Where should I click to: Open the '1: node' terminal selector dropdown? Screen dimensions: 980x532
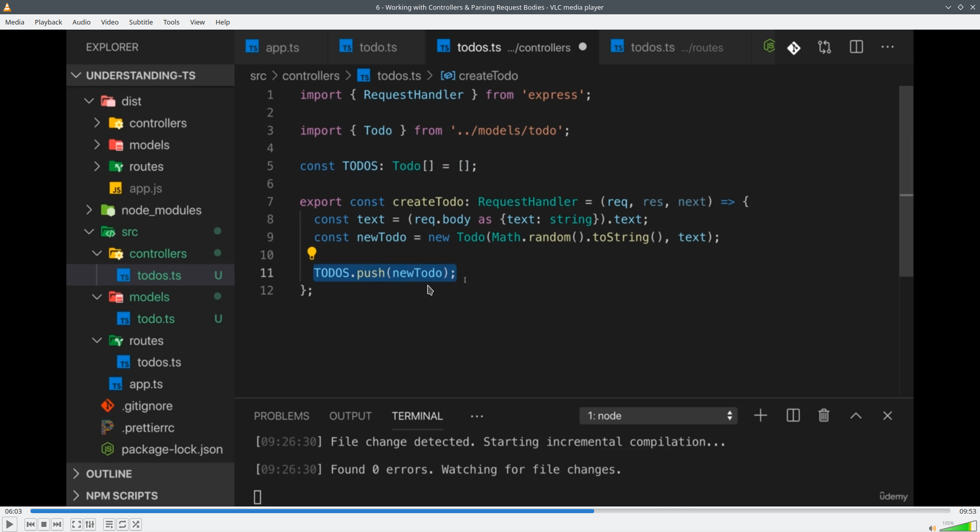click(x=658, y=415)
